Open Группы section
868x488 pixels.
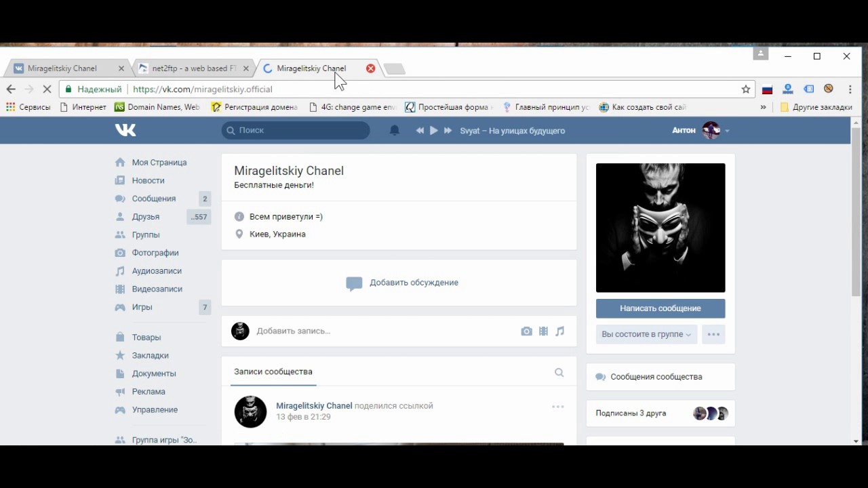pos(146,235)
